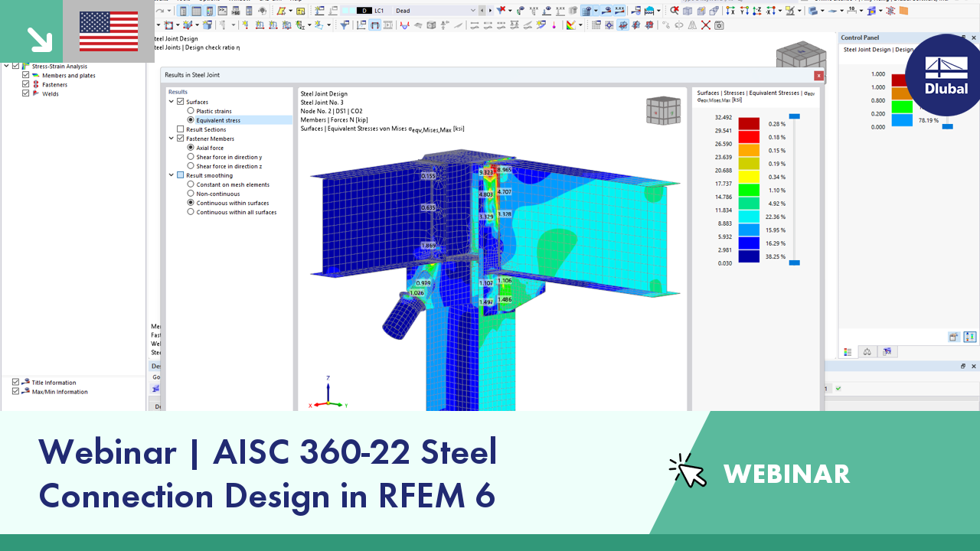Click the camera screenshot icon in second toolbar row

pos(719,25)
